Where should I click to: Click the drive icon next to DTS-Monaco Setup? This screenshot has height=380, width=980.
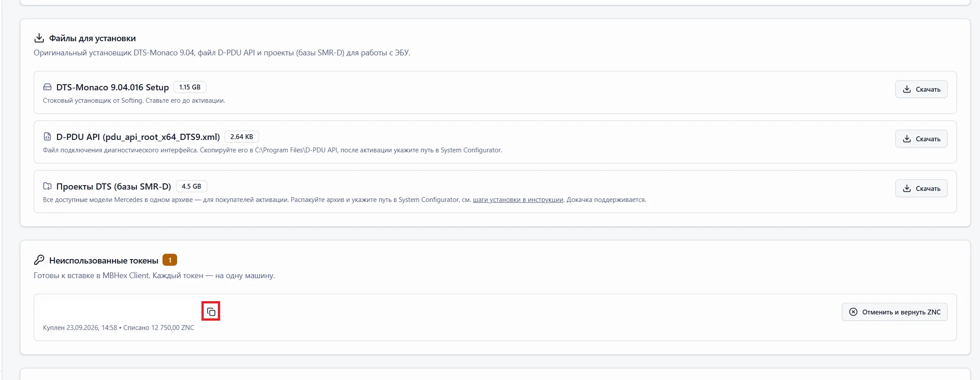(x=47, y=87)
